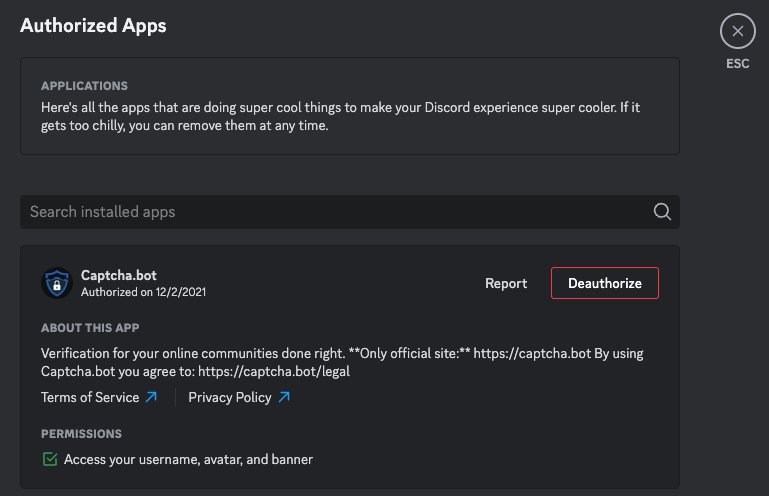
Task: Click the ESC label under the close button
Action: (737, 64)
